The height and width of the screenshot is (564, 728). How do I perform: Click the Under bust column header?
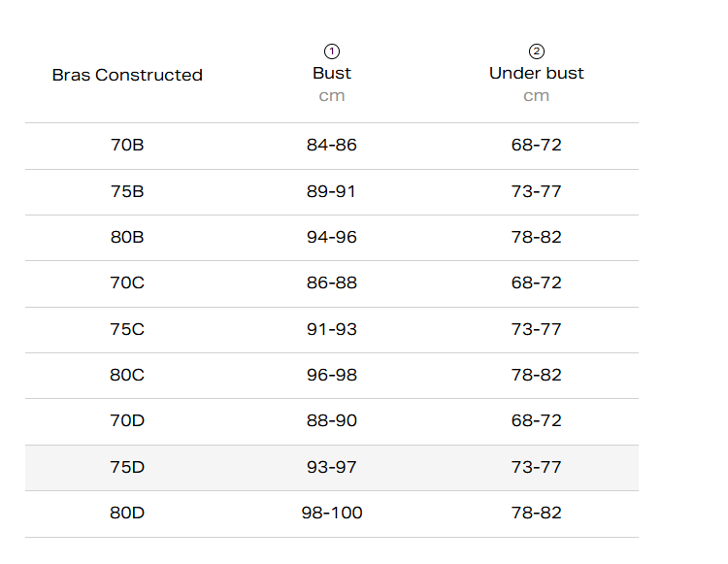(x=537, y=73)
